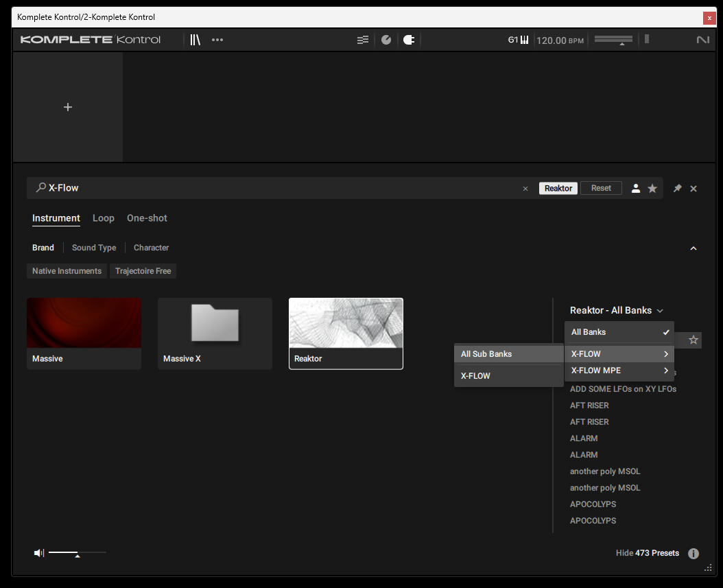The width and height of the screenshot is (723, 588).
Task: Switch to the Loop tab
Action: click(104, 218)
